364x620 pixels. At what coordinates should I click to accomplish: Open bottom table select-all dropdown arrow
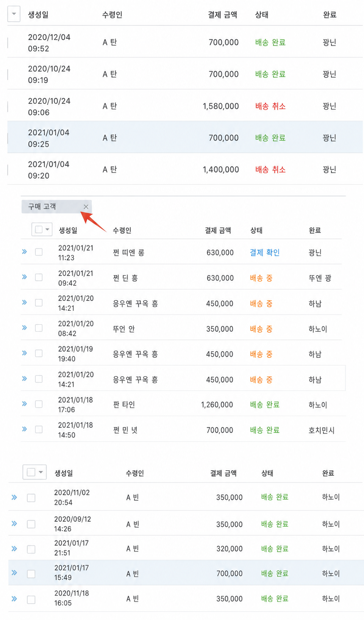click(41, 472)
